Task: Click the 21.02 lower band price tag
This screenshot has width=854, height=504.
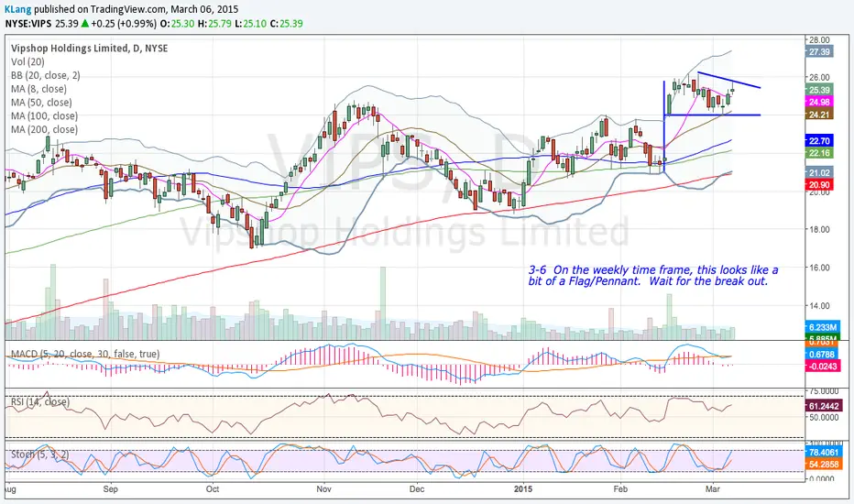Action: click(819, 173)
